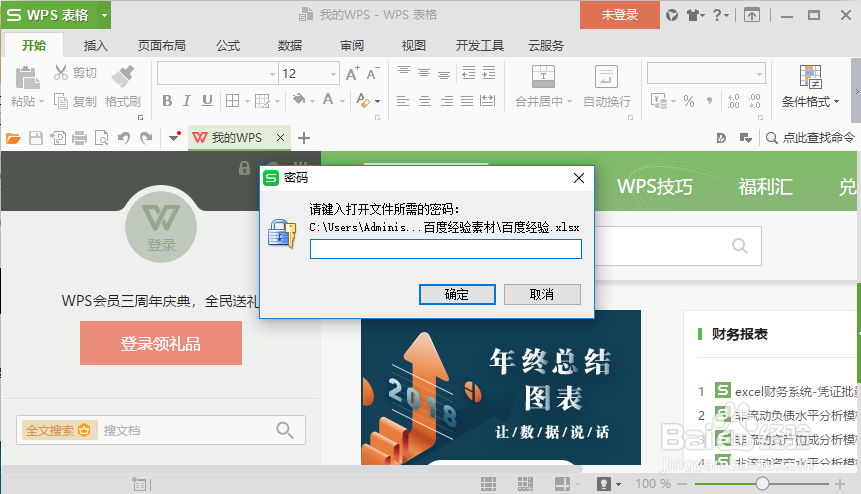The width and height of the screenshot is (861, 494).
Task: Click the Copy icon
Action: point(61,101)
